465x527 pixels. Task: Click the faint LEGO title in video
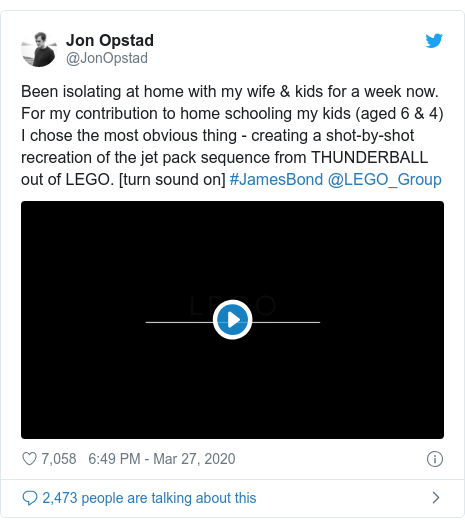click(x=232, y=306)
